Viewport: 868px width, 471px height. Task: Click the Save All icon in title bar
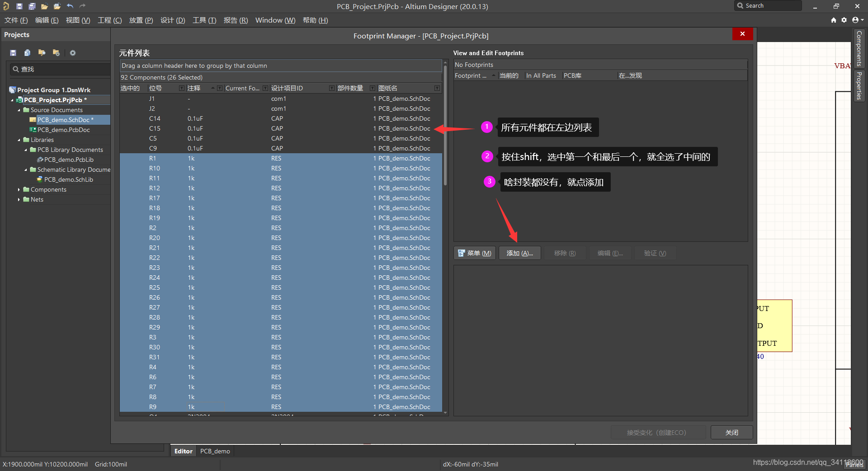click(32, 6)
